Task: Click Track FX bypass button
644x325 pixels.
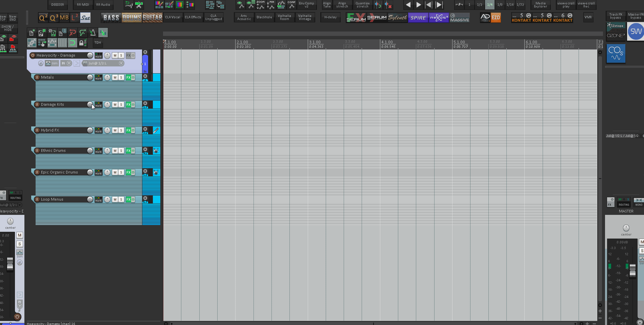Action: (x=616, y=16)
